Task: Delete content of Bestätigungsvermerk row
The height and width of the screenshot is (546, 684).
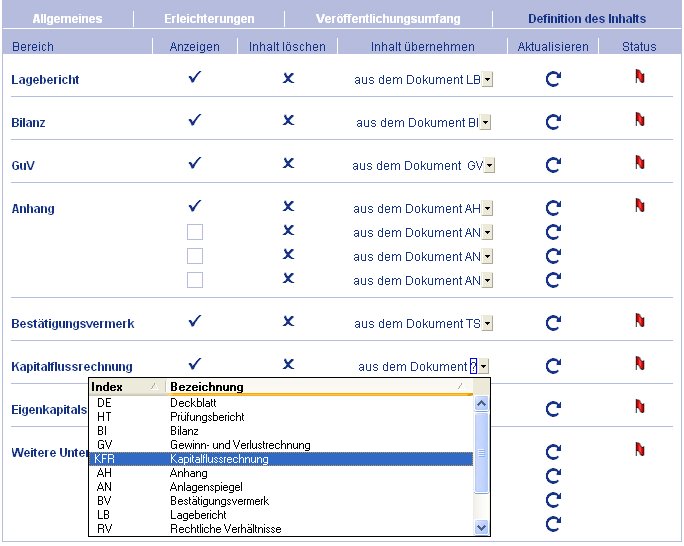Action: click(288, 321)
